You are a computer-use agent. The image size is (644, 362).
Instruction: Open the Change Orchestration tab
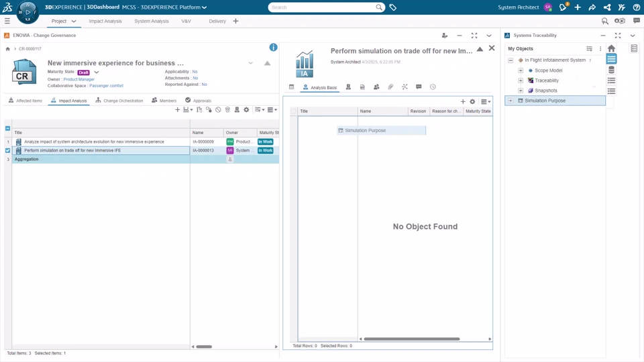(x=119, y=101)
